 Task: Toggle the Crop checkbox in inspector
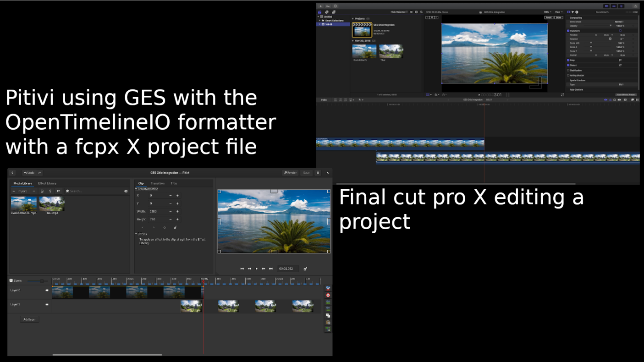click(x=568, y=60)
